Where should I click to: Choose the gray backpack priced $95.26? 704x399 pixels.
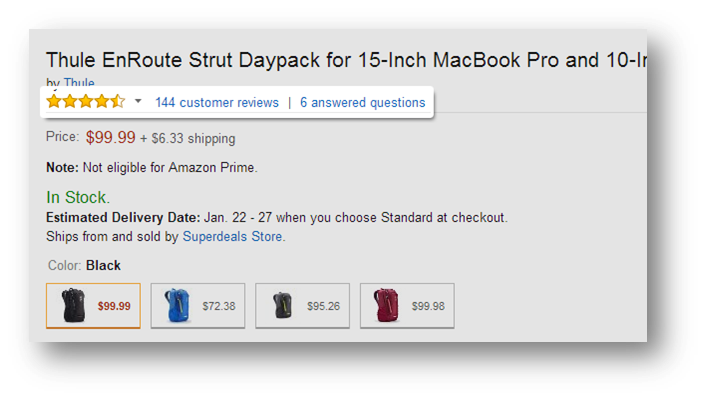tap(302, 306)
